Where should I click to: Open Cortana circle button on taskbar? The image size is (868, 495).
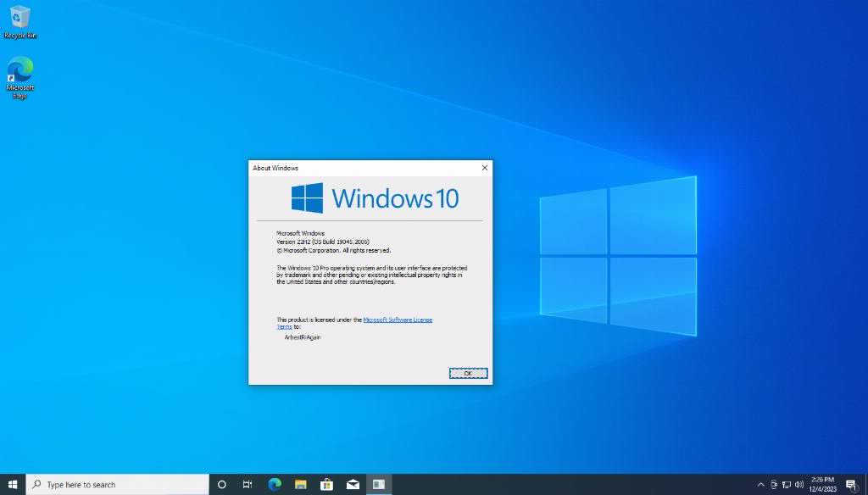[x=222, y=485]
